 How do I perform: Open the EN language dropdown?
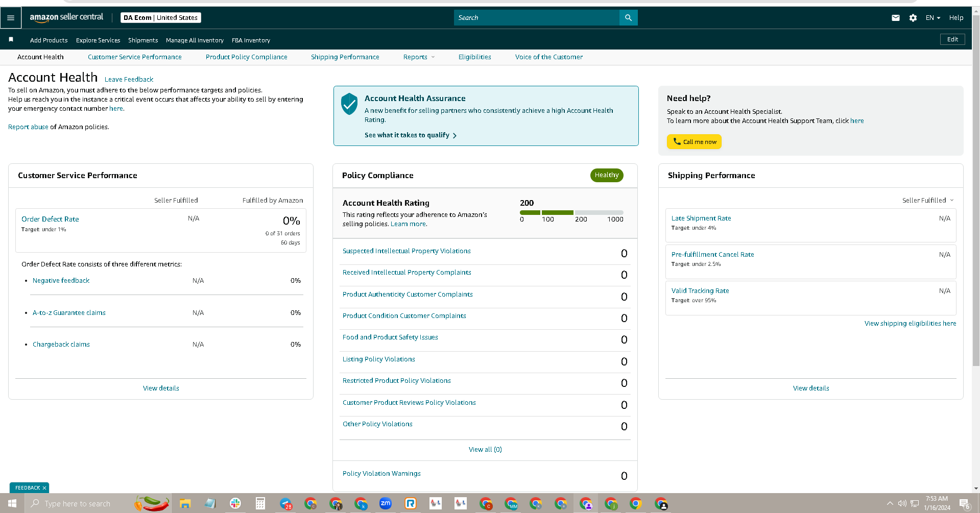[x=933, y=18]
